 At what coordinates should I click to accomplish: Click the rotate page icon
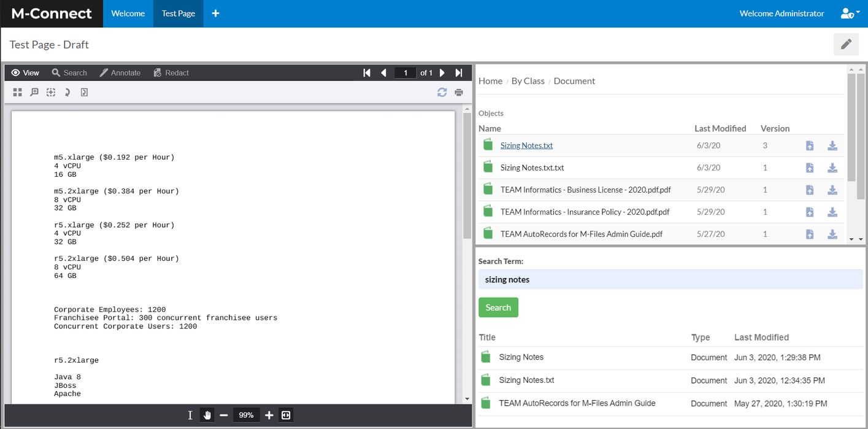click(67, 92)
